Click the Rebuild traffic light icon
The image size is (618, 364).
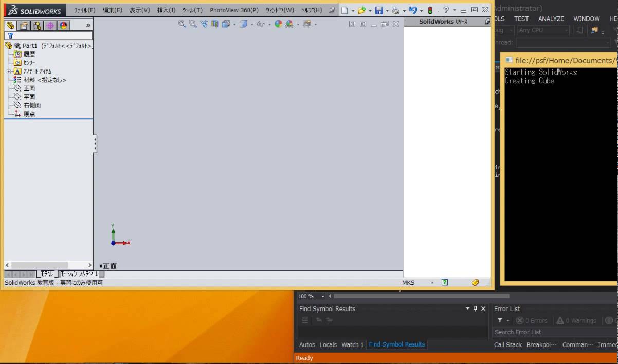[x=430, y=10]
